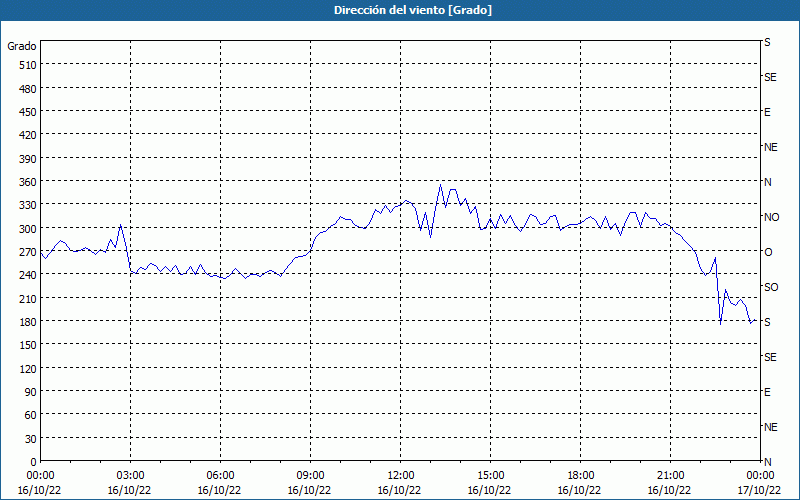
Task: Select the 270 y-axis value
Action: [x=29, y=252]
